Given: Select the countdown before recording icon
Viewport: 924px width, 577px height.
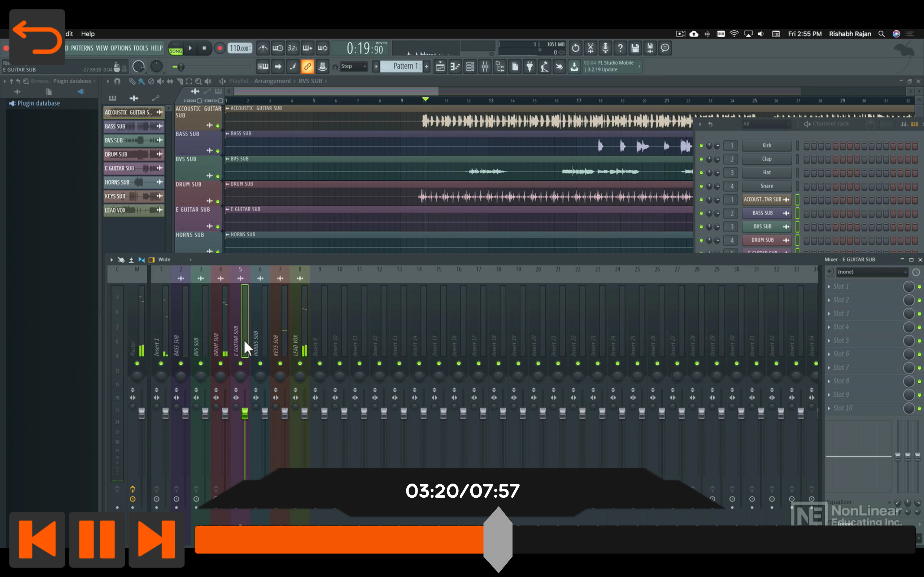Looking at the screenshot, I should pyautogui.click(x=292, y=48).
